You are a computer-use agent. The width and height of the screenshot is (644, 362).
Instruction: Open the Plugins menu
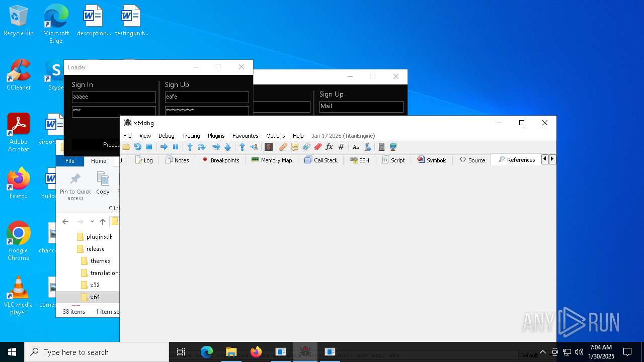(216, 136)
